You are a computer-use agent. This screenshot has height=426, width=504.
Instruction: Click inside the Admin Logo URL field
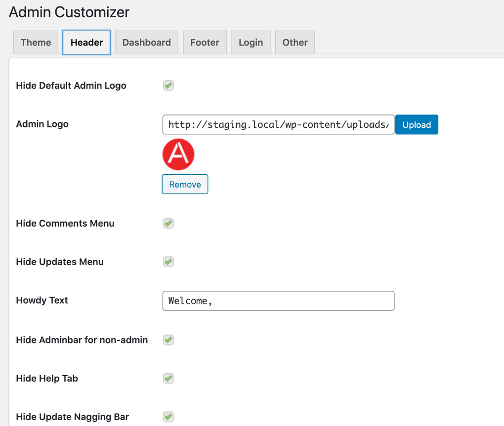click(278, 124)
